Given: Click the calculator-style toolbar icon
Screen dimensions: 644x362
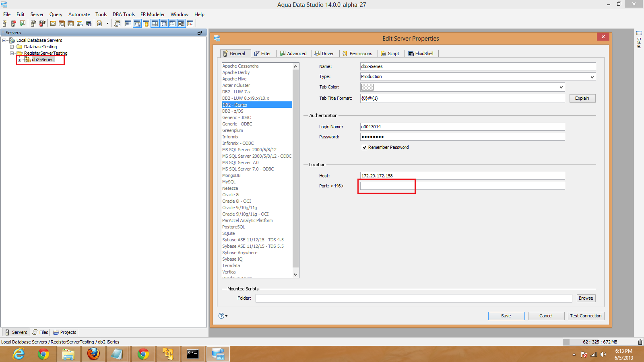Looking at the screenshot, I should pos(117,23).
